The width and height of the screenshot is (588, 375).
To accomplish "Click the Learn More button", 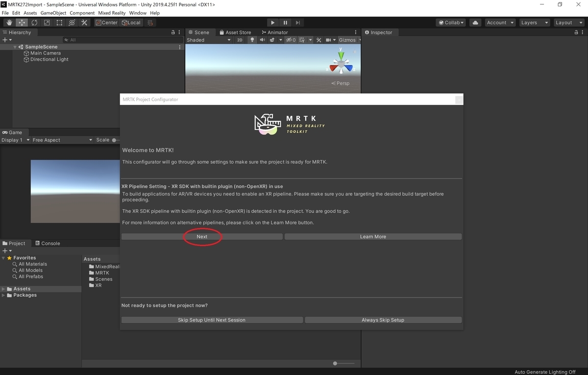I will [x=373, y=236].
